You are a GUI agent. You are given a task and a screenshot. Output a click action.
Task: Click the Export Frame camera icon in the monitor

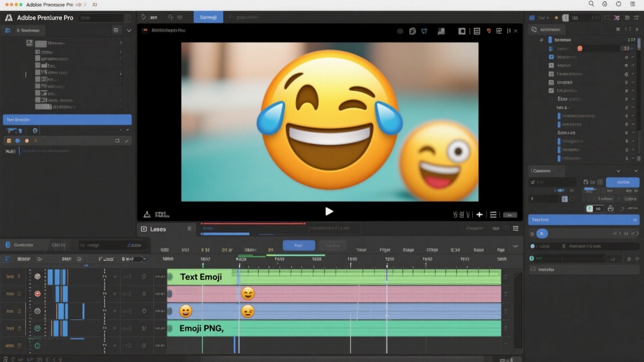click(x=413, y=31)
